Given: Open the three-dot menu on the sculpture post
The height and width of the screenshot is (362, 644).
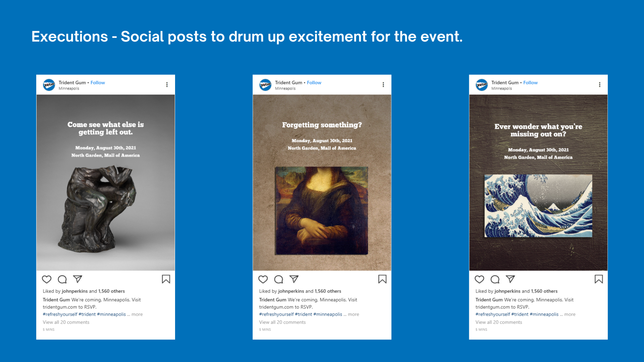Looking at the screenshot, I should pos(167,84).
